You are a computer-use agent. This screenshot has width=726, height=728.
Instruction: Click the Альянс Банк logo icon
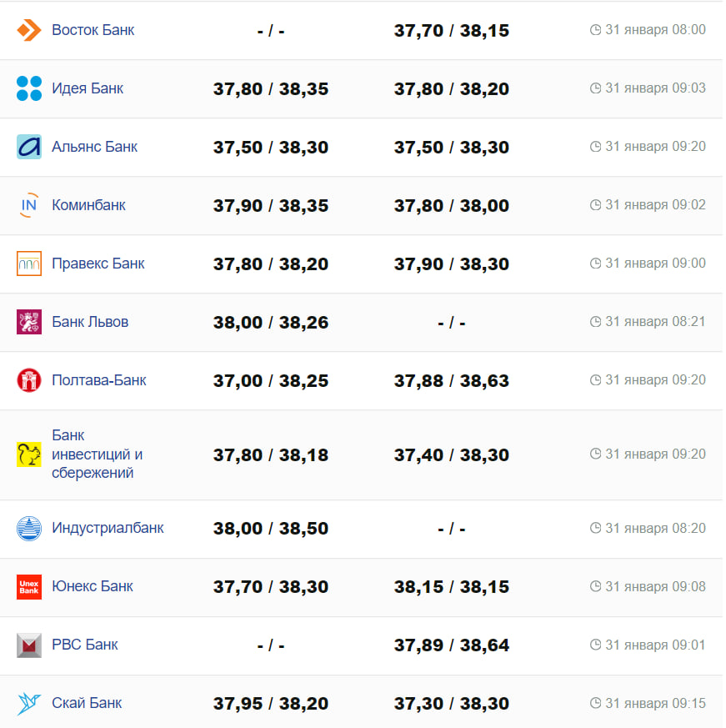pyautogui.click(x=29, y=147)
